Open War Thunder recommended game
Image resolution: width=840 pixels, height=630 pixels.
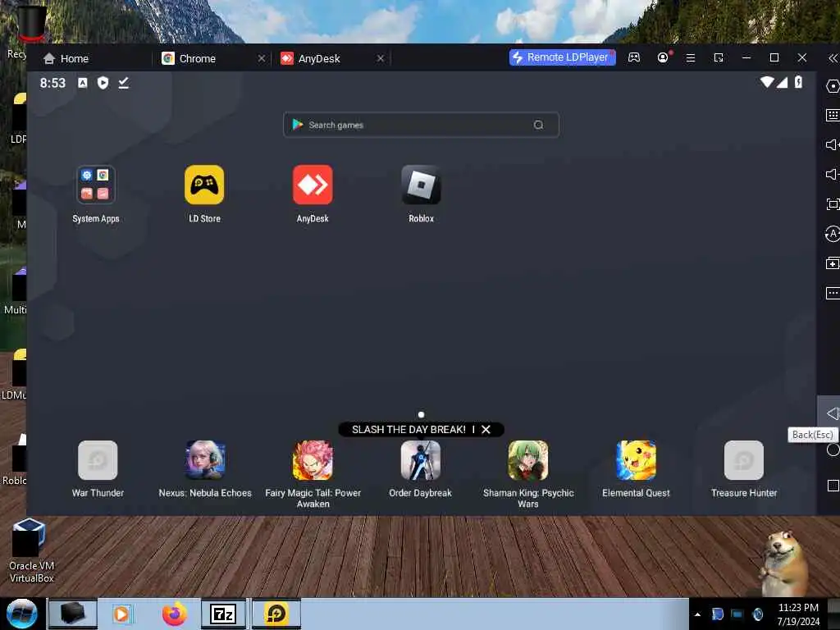tap(98, 460)
